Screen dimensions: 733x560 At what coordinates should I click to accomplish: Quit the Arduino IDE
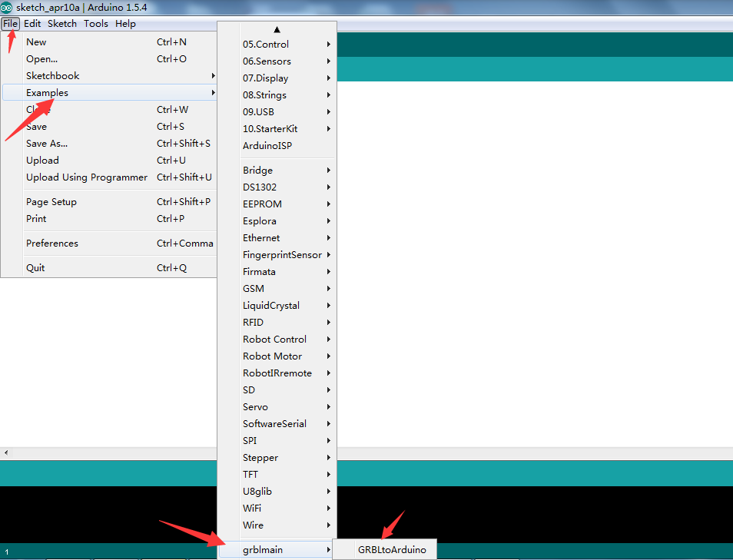coord(109,268)
